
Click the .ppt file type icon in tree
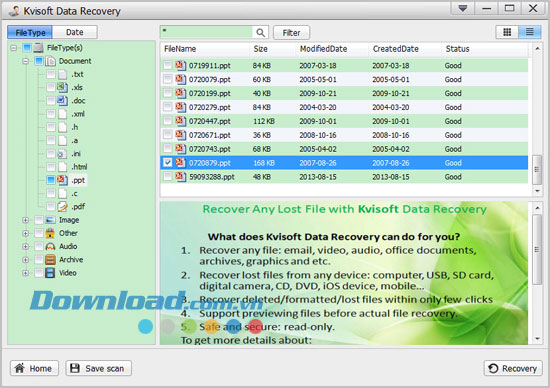[62, 180]
